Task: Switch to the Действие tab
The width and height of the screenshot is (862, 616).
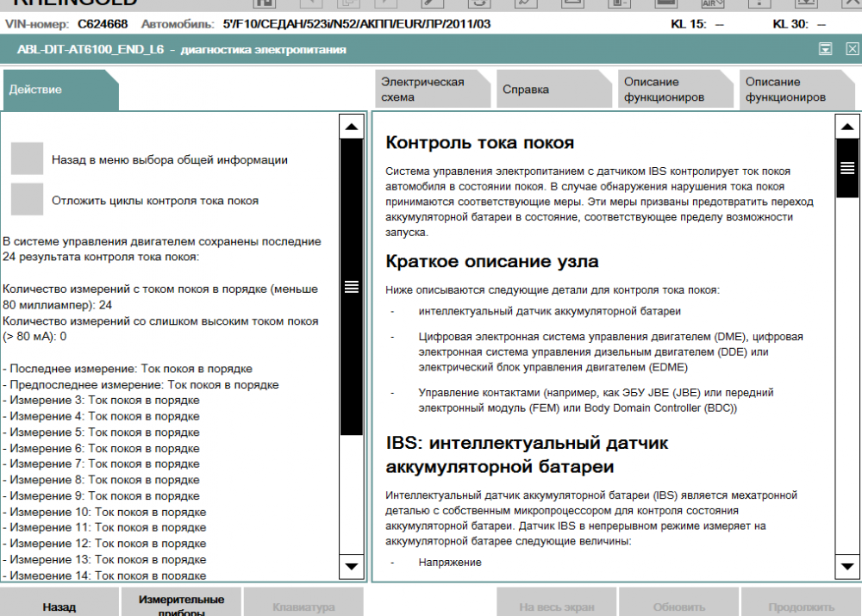Action: point(59,90)
